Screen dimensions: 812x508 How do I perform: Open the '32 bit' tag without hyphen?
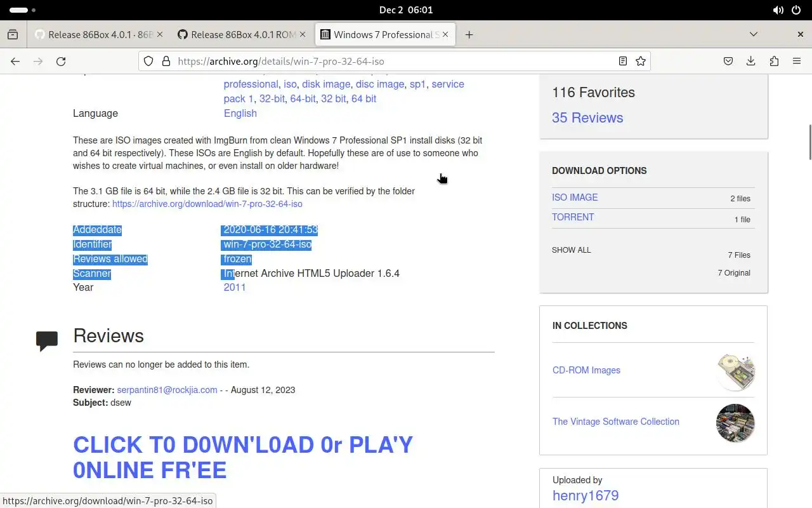pos(334,98)
